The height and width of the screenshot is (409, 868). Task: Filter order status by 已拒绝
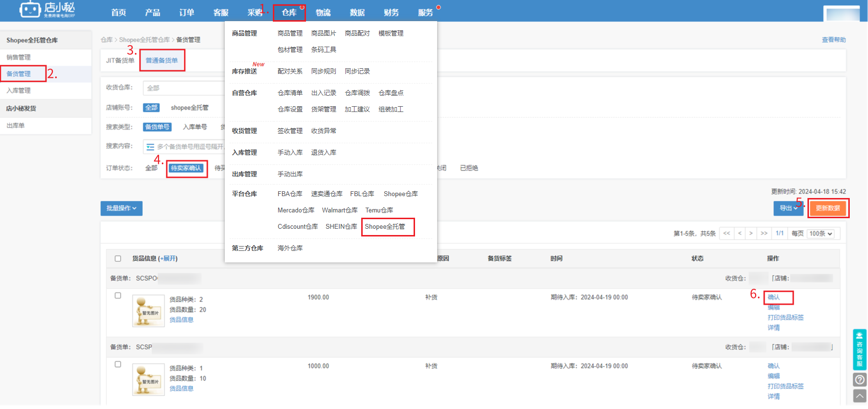point(469,168)
